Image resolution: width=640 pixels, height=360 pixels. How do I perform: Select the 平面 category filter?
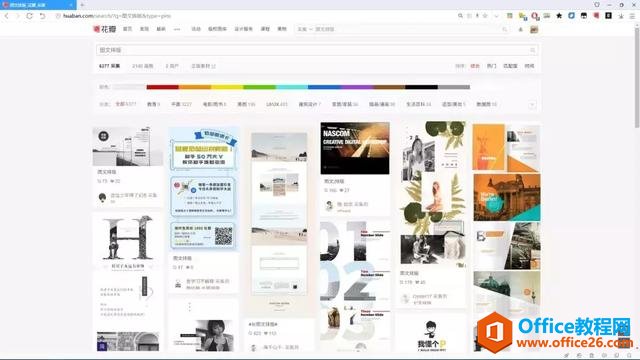coord(181,104)
